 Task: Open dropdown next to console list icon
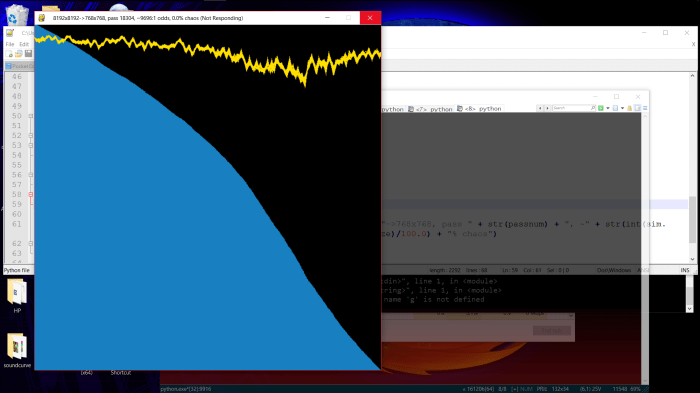pos(622,108)
